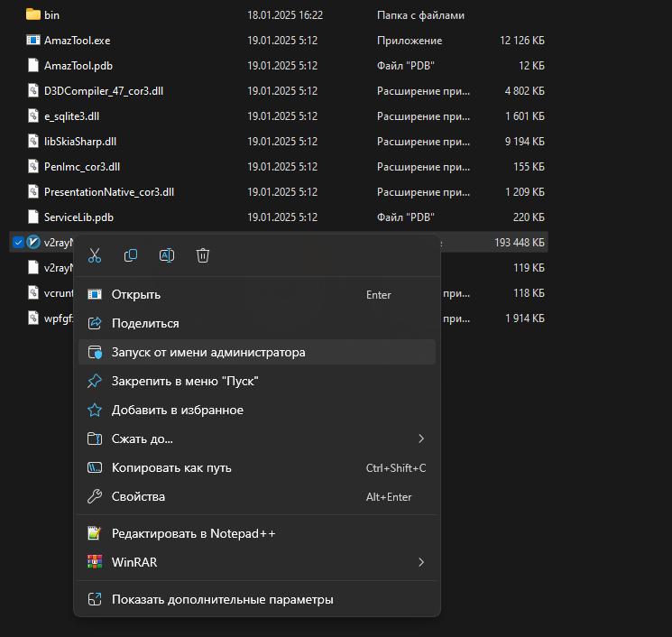Select 'Запуск от имени администратора'
Screen dimensions: 672x637
[208, 352]
